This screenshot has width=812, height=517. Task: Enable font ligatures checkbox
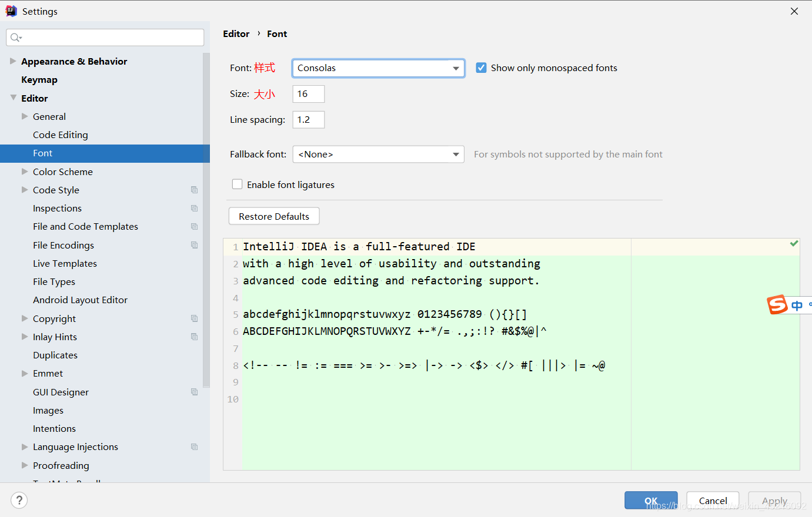[x=238, y=184]
